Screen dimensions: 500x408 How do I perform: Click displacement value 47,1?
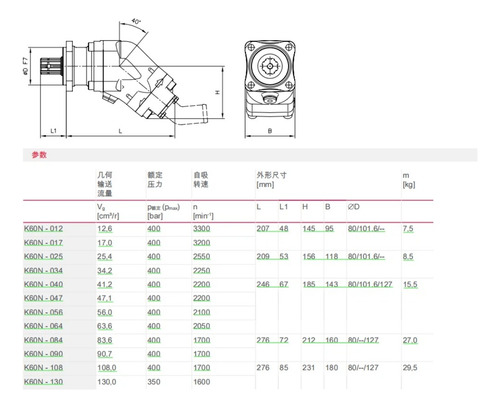tap(105, 298)
